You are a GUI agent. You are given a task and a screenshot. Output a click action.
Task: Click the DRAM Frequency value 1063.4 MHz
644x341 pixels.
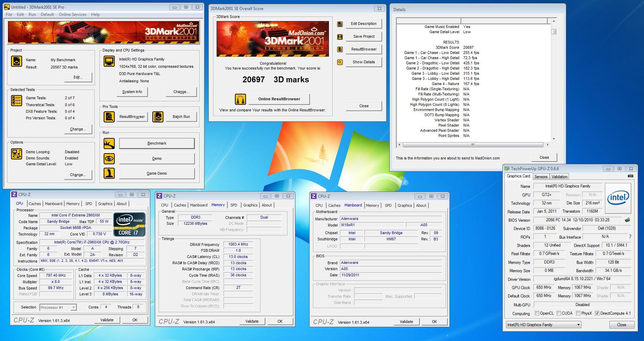coord(238,245)
